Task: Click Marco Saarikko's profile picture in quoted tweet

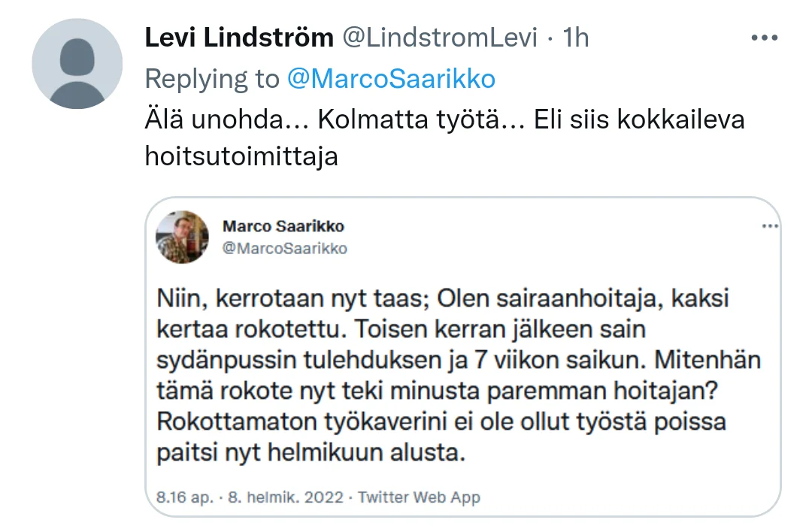Action: [x=182, y=237]
